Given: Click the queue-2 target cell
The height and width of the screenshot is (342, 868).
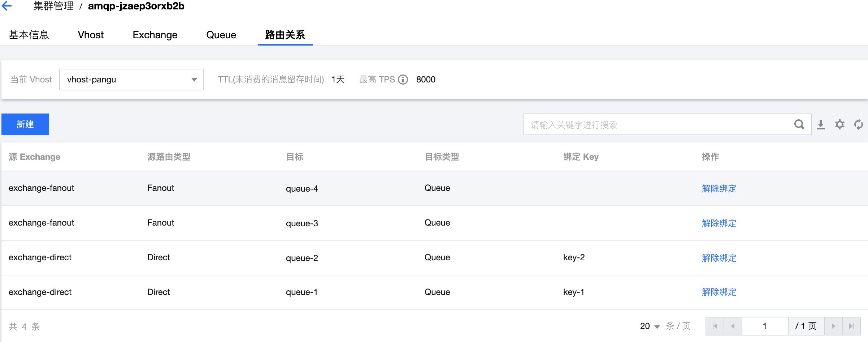Looking at the screenshot, I should (302, 258).
